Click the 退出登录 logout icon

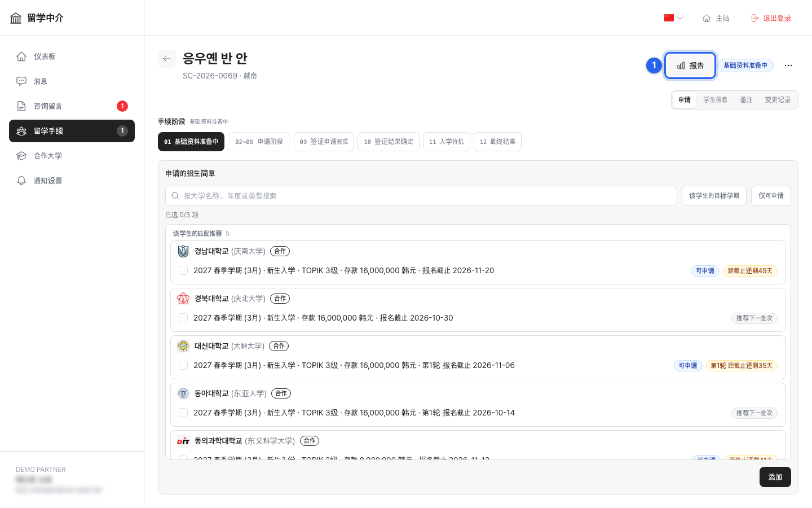[755, 18]
